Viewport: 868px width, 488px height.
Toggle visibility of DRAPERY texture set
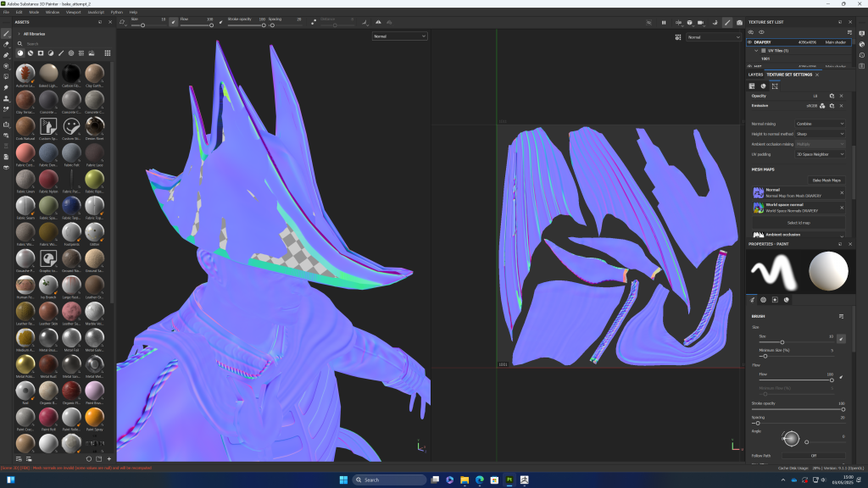click(750, 41)
